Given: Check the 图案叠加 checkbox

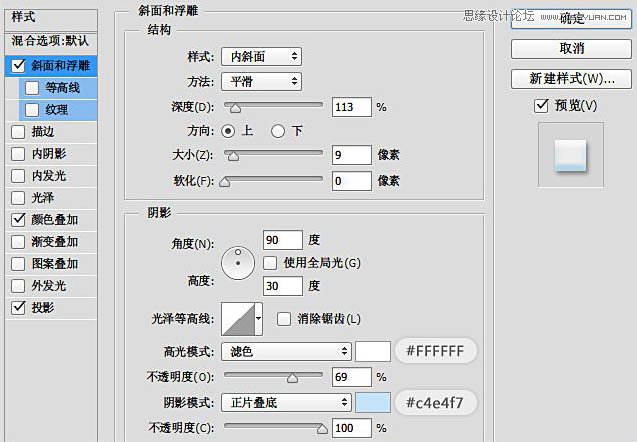Looking at the screenshot, I should [18, 264].
